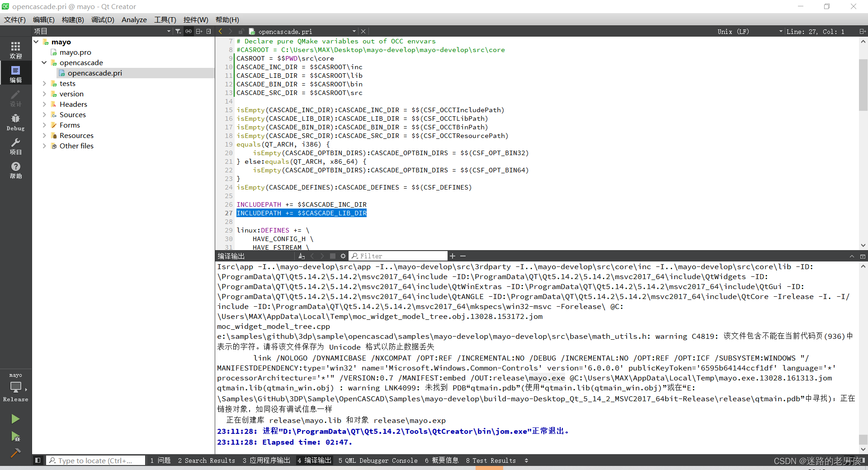Increase output text size with the plus button
The height and width of the screenshot is (470, 868).
pyautogui.click(x=452, y=256)
